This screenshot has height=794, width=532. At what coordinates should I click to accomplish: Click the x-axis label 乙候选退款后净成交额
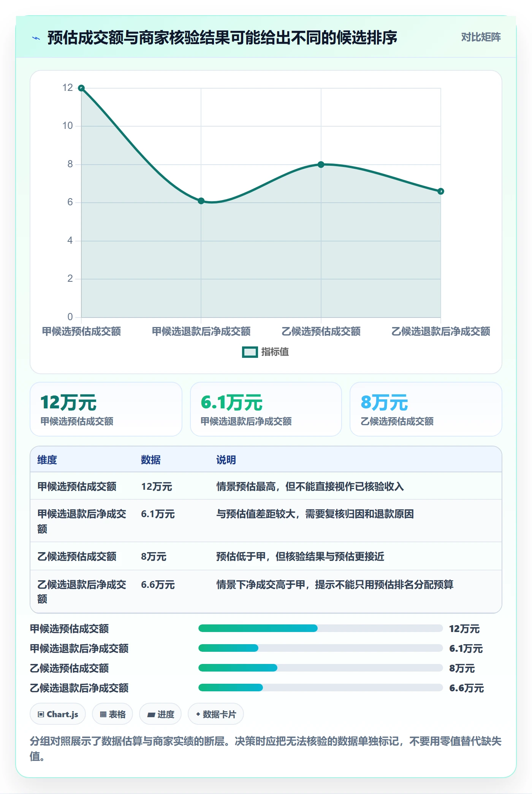441,331
